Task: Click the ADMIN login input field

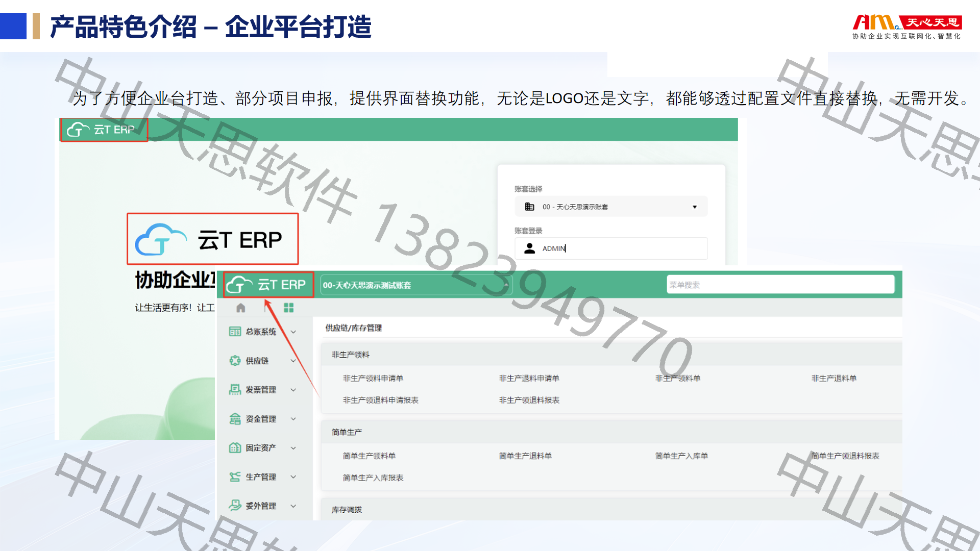Action: [x=611, y=248]
